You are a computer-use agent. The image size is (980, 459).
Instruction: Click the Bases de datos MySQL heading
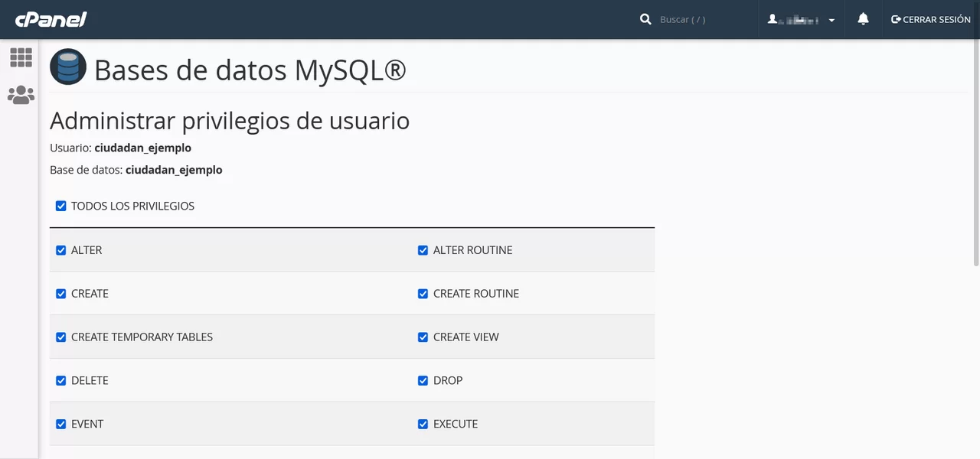(x=250, y=70)
